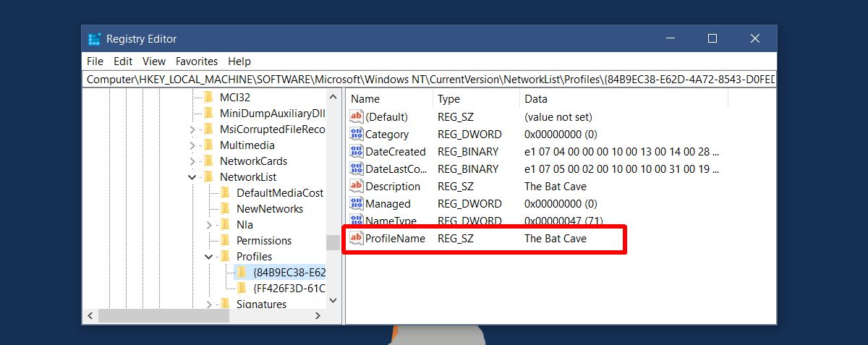Click the Managed DWORD value icon
Screen dimensions: 868x345
click(x=356, y=203)
